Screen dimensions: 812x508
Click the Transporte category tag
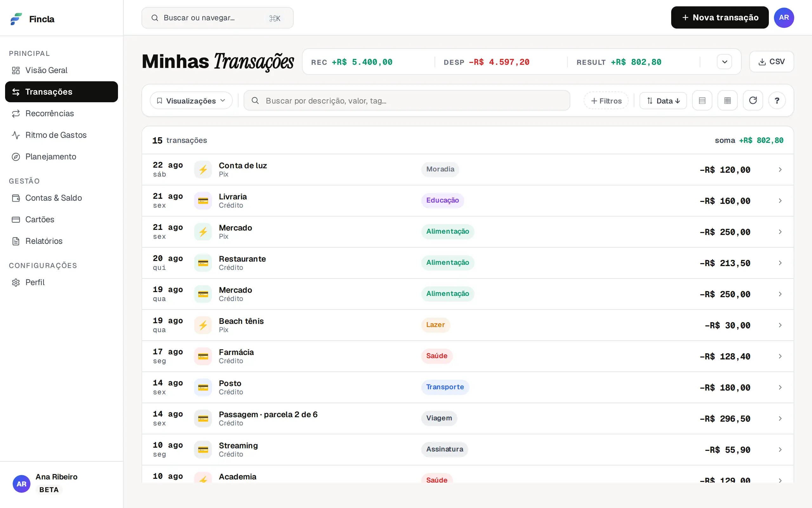pos(445,387)
